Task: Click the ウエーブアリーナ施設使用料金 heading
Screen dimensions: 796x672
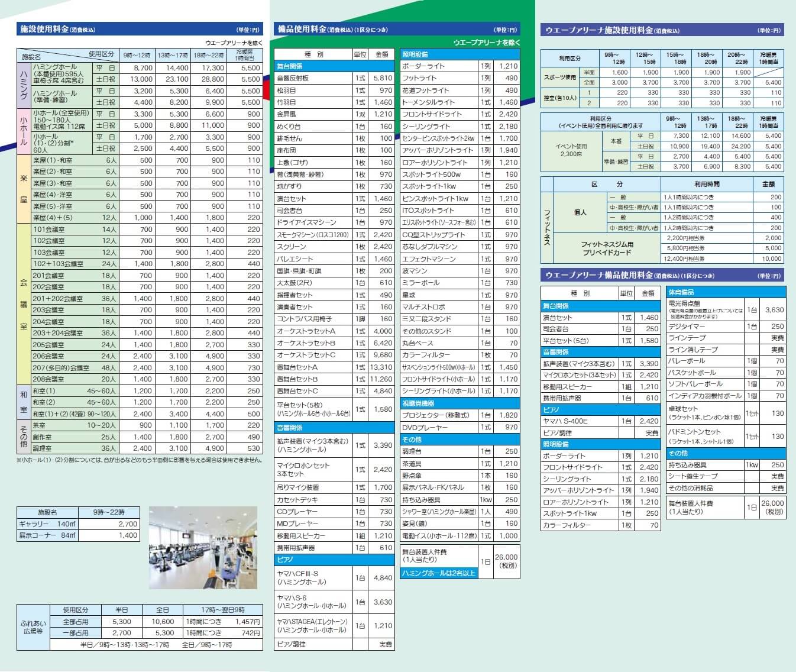Action: (662, 30)
